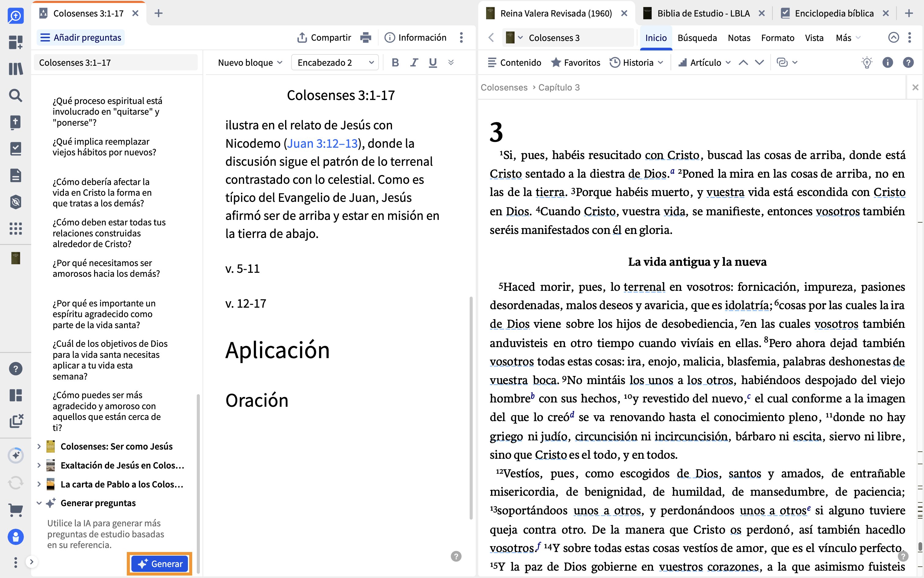Screen dimensions: 924x578
Task: Expand Colosenses: Ser como Jesús item
Action: pos(39,446)
